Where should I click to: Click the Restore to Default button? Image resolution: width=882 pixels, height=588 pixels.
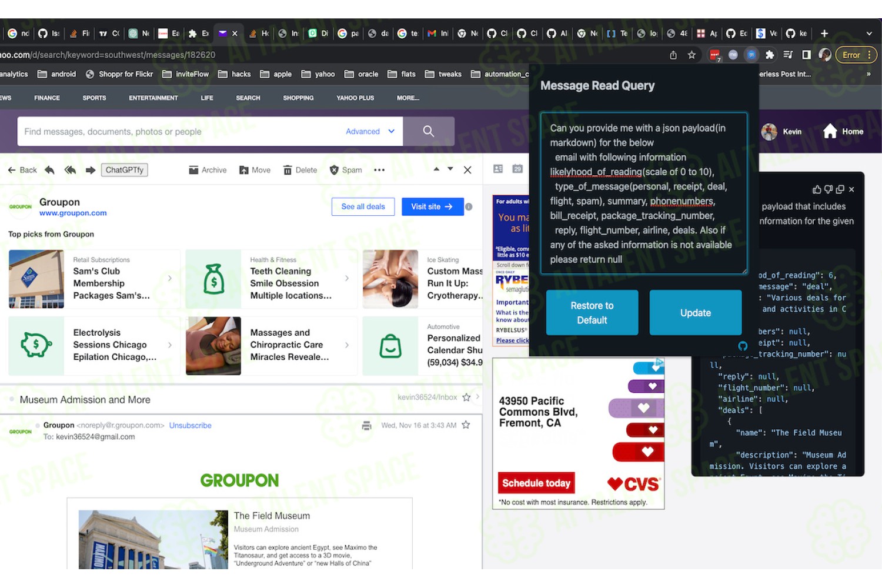[x=592, y=313]
